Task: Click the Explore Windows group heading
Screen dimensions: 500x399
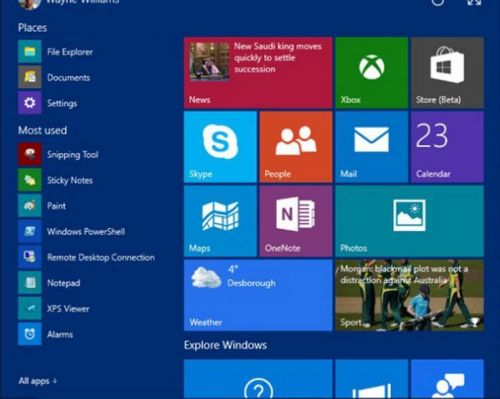Action: pos(225,345)
